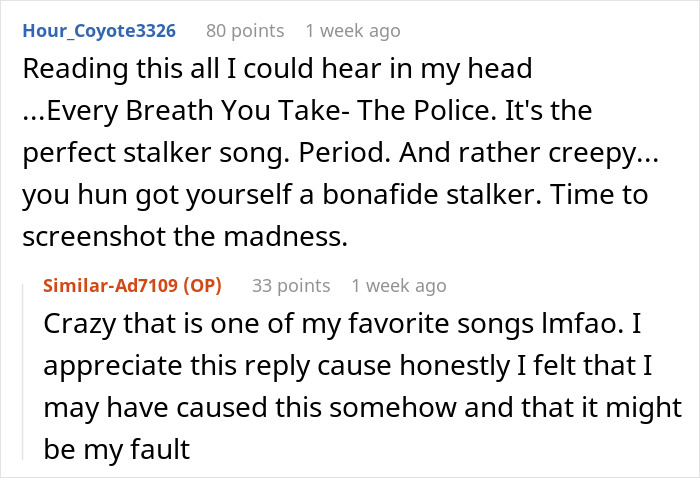Screen dimensions: 700x478
Task: Click the 'And rather creepy...' phrase
Action: (529, 153)
